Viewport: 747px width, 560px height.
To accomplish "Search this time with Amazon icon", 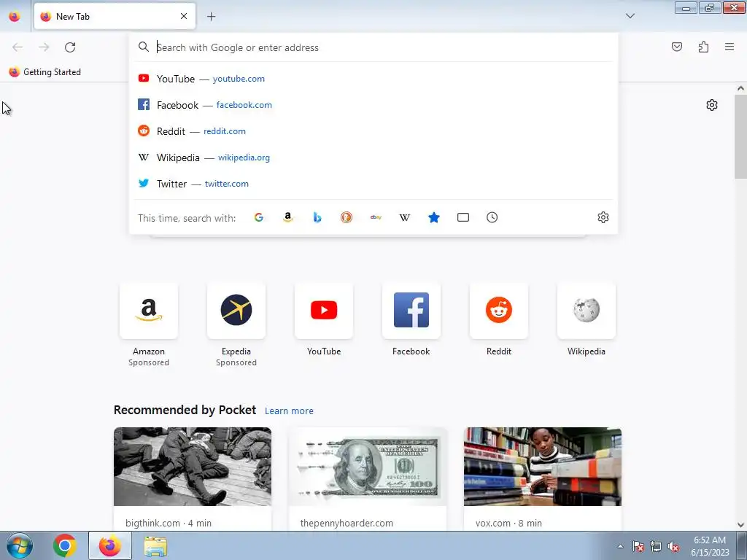I will tap(287, 217).
